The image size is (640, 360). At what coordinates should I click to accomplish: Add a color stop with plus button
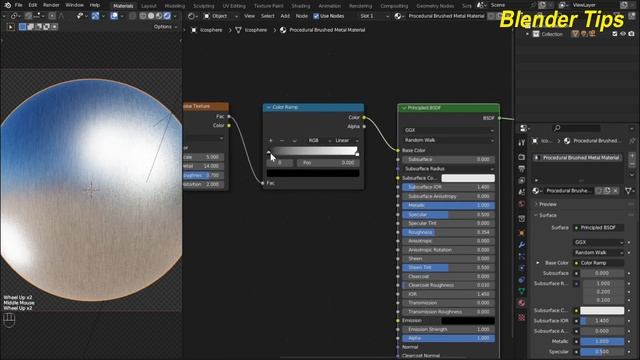(271, 140)
